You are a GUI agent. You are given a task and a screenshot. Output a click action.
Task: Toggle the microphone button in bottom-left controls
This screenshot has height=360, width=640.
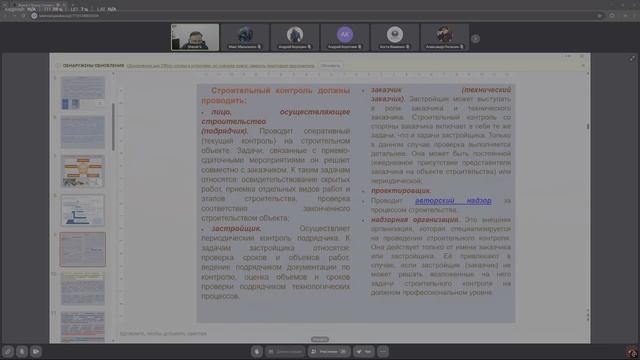click(22, 351)
